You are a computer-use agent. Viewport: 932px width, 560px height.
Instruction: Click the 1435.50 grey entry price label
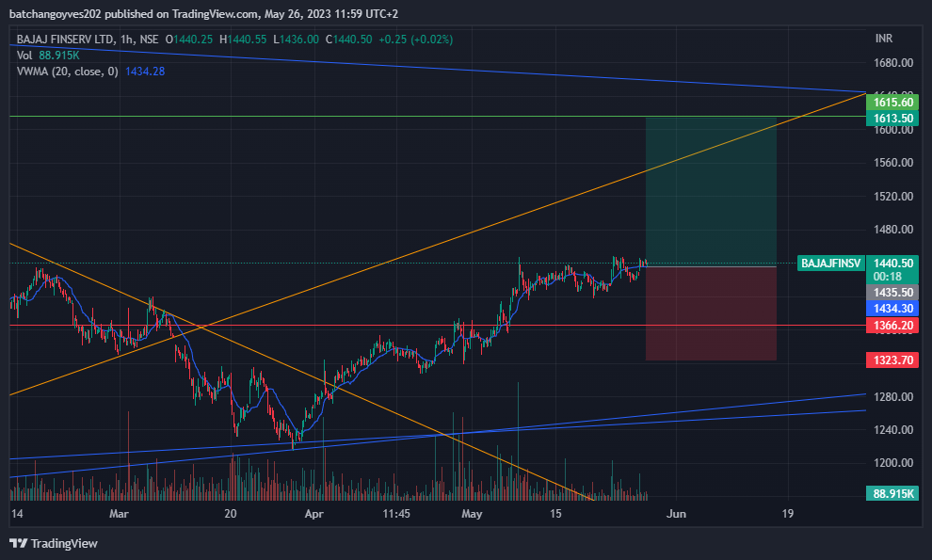(892, 293)
